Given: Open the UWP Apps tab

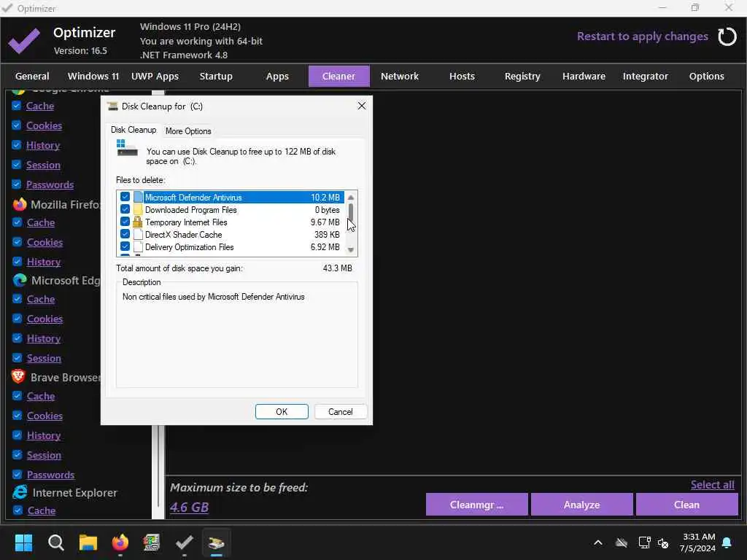Looking at the screenshot, I should tap(155, 76).
